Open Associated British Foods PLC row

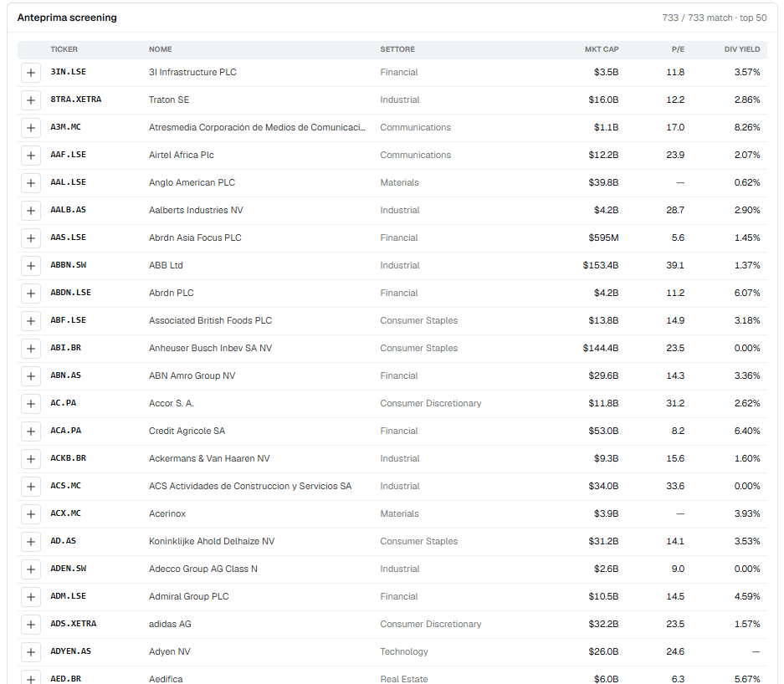392,321
